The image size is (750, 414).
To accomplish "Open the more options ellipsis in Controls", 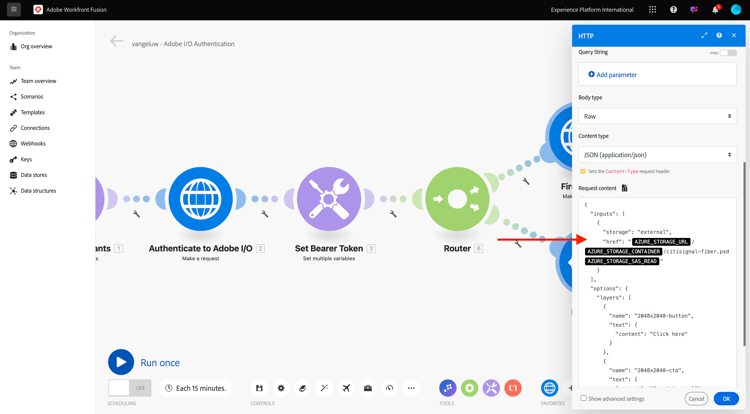I will point(411,388).
